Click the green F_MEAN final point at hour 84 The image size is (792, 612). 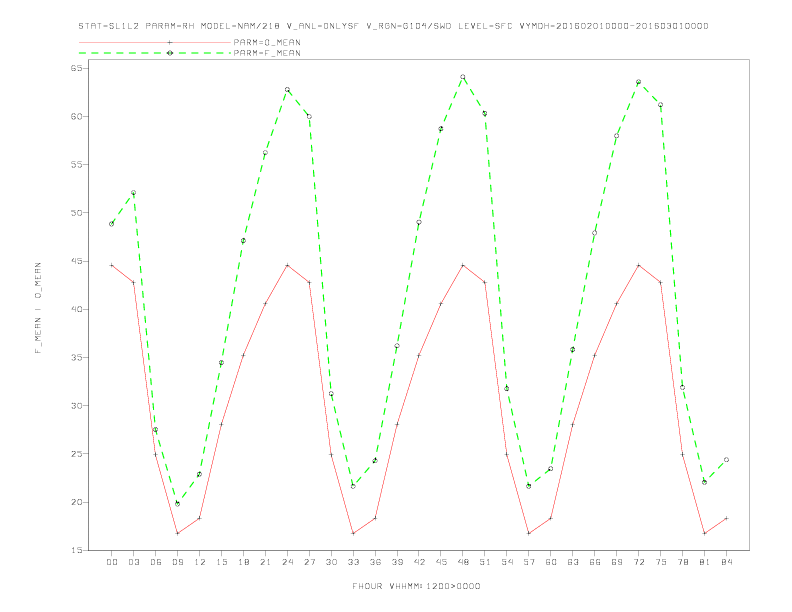(726, 460)
